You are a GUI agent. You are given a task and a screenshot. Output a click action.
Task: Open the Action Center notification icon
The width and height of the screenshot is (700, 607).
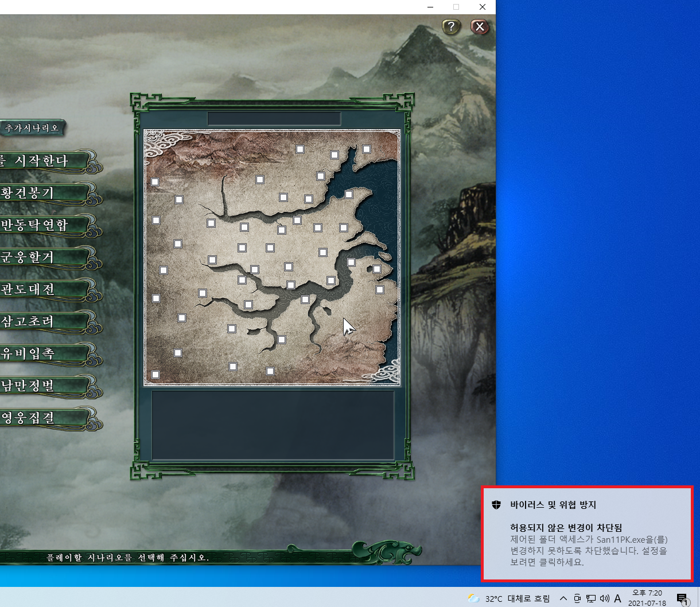pyautogui.click(x=682, y=599)
